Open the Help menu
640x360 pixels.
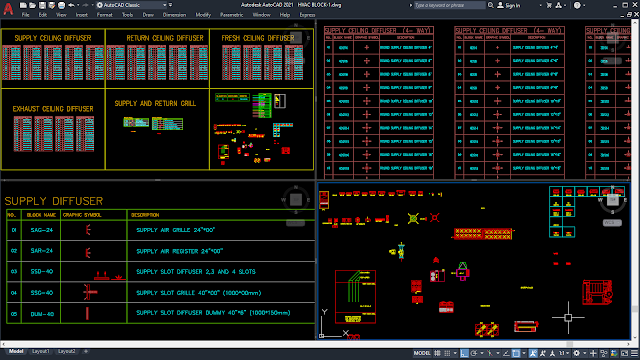[x=284, y=15]
